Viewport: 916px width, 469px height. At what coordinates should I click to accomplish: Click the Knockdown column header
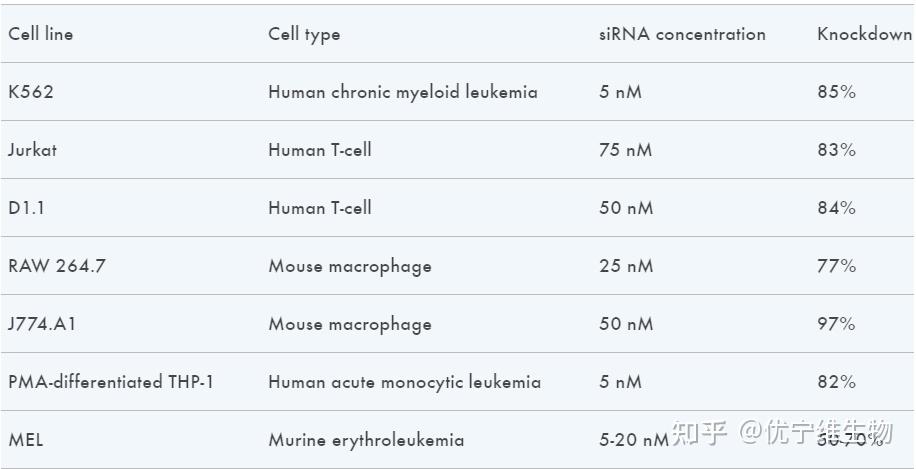[x=864, y=34]
